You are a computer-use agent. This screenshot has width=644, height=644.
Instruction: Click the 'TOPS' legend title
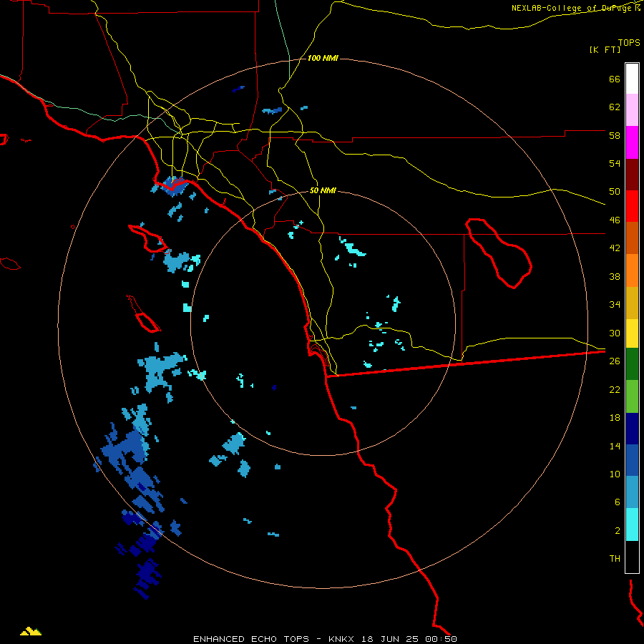(629, 43)
